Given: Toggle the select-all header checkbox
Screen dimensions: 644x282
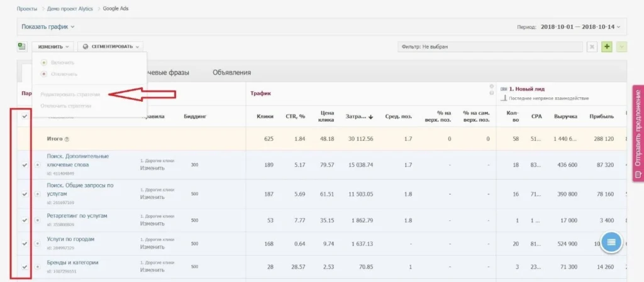Looking at the screenshot, I should pos(25,116).
